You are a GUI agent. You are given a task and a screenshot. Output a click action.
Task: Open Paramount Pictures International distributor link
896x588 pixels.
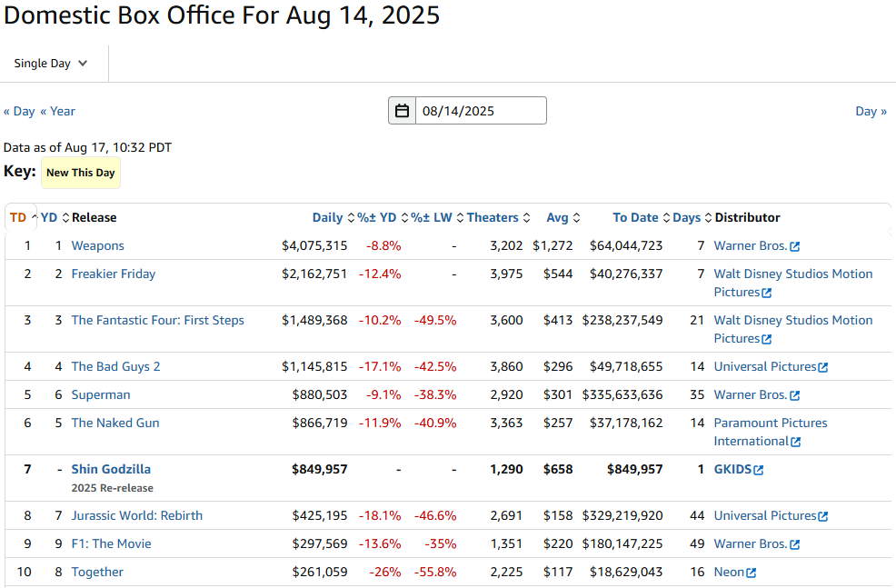pyautogui.click(x=771, y=432)
